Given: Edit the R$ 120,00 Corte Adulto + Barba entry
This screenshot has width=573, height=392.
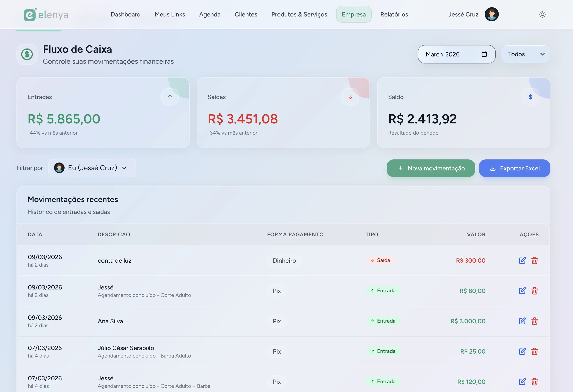Looking at the screenshot, I should 522,382.
